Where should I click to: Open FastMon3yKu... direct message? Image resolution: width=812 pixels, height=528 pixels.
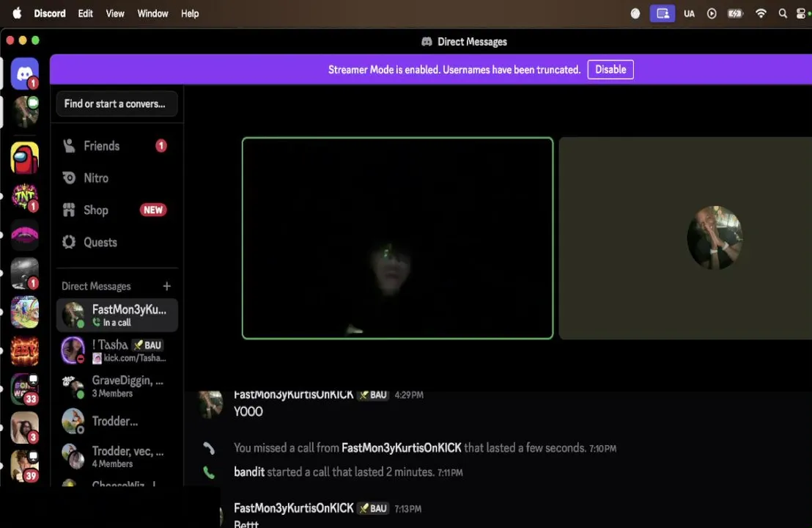pyautogui.click(x=117, y=315)
